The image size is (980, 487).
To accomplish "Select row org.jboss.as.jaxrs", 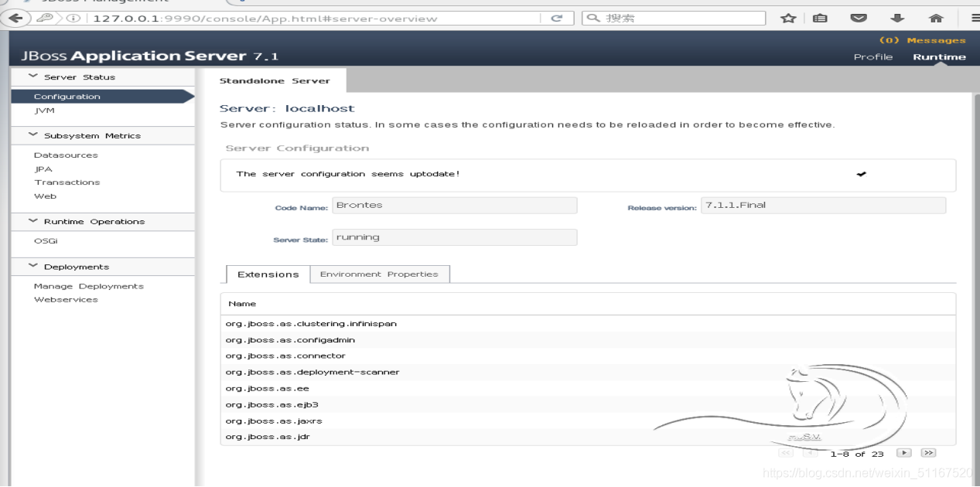I will click(x=588, y=421).
